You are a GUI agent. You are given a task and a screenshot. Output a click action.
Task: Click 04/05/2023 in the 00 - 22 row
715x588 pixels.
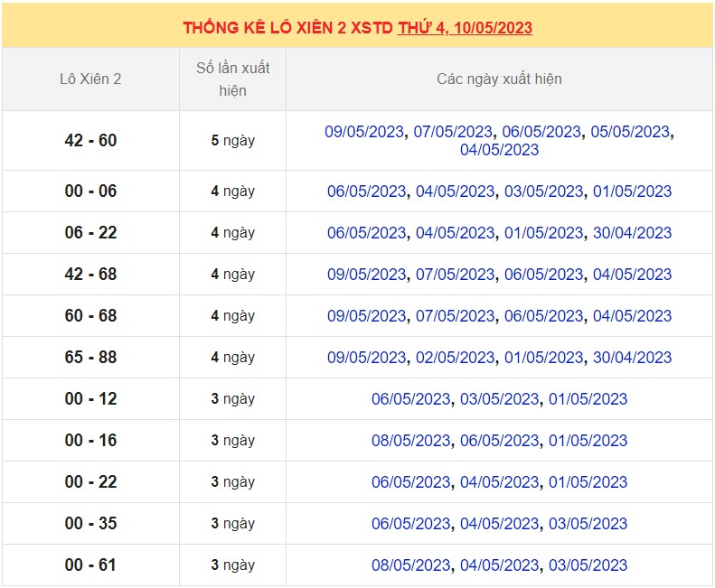[499, 482]
